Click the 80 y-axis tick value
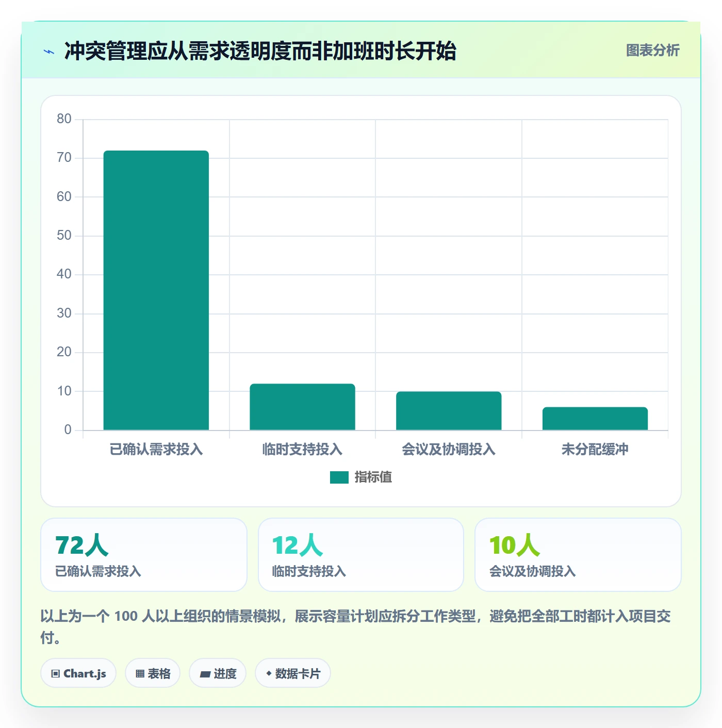 click(x=64, y=119)
